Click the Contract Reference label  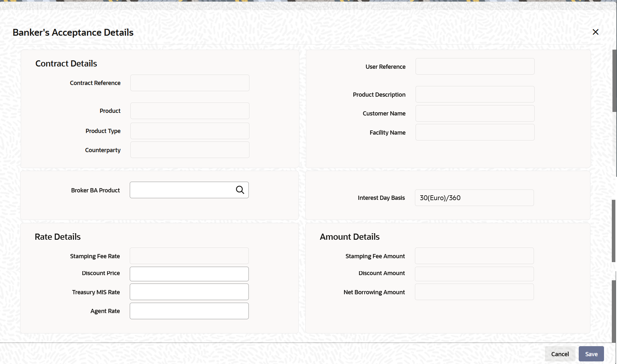[95, 83]
